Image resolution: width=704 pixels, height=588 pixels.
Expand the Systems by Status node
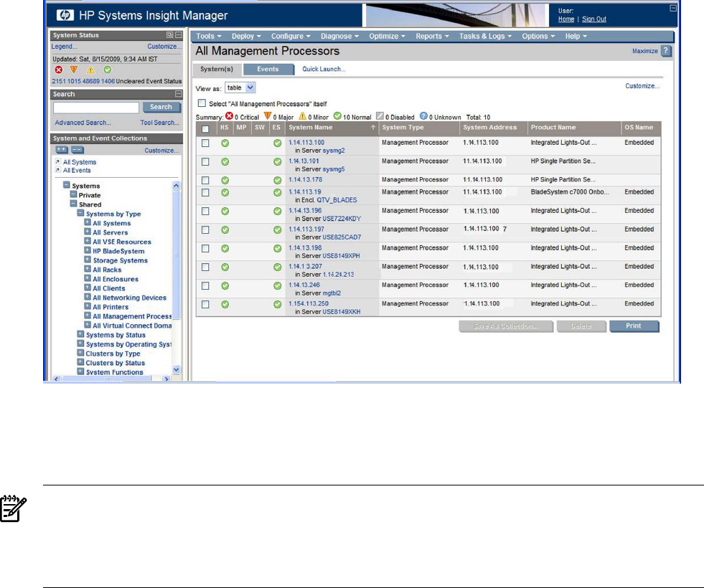pyautogui.click(x=80, y=334)
